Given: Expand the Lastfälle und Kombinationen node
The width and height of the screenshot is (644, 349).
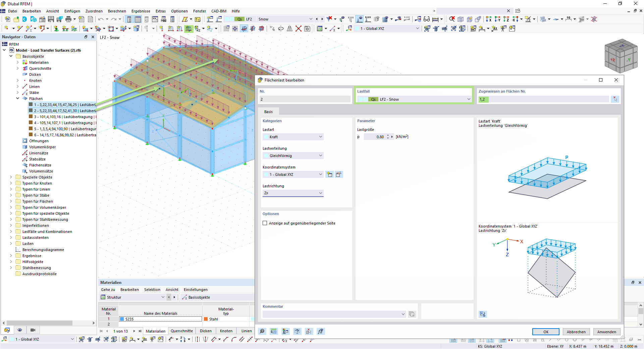Looking at the screenshot, I should [11, 232].
